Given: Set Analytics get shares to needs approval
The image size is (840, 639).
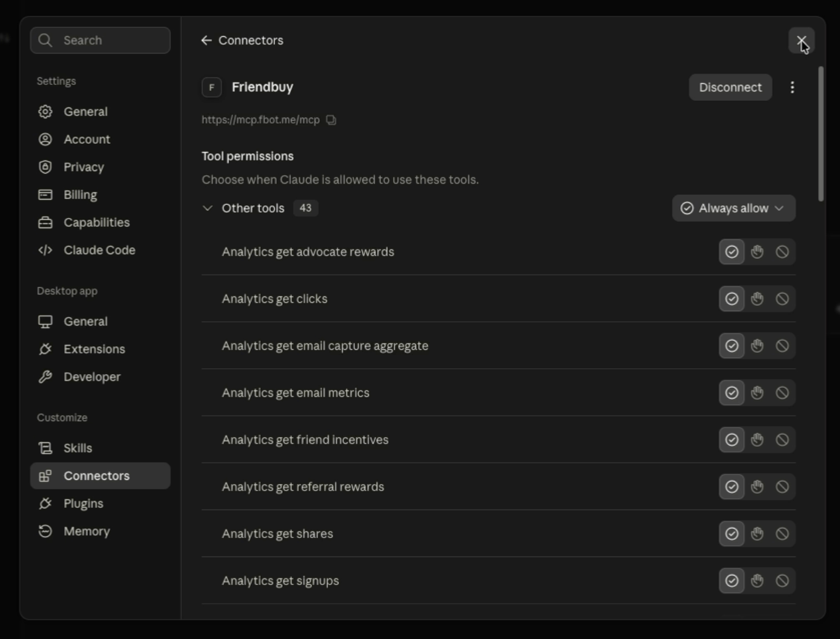Looking at the screenshot, I should tap(757, 533).
